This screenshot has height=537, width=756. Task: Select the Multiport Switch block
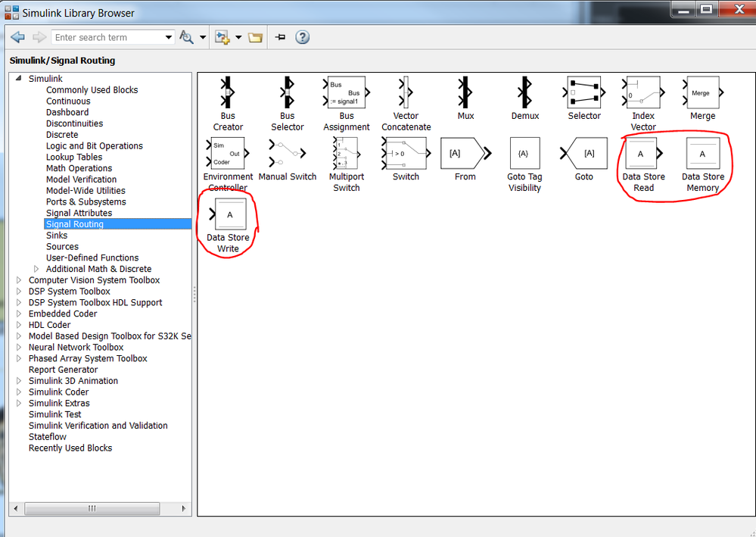[x=346, y=153]
